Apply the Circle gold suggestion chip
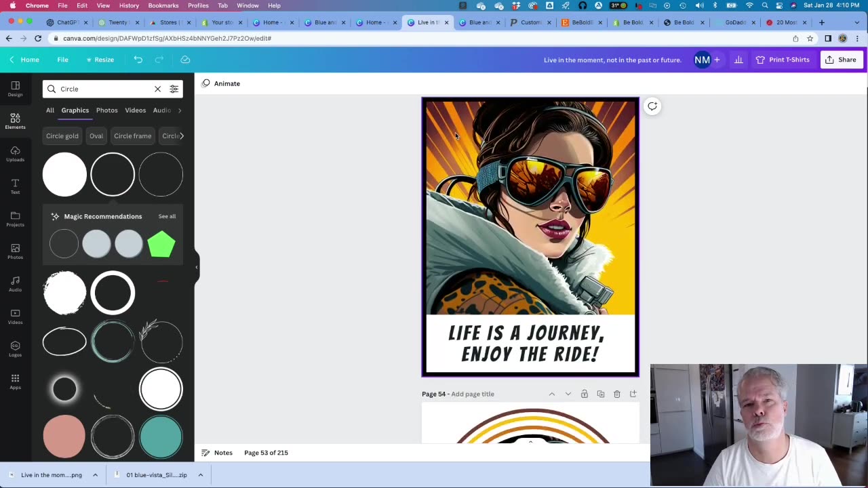868x488 pixels. point(62,136)
